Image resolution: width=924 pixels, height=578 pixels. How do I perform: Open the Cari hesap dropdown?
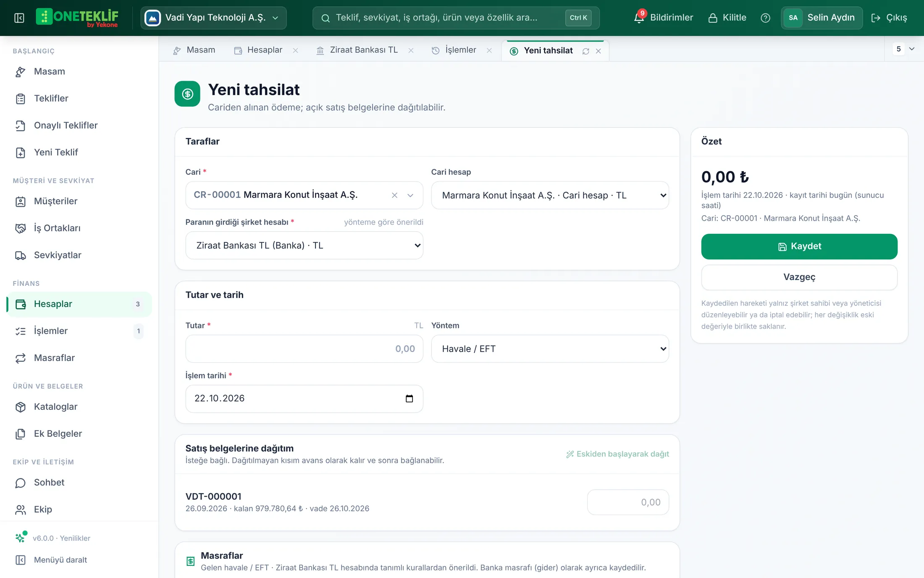550,195
